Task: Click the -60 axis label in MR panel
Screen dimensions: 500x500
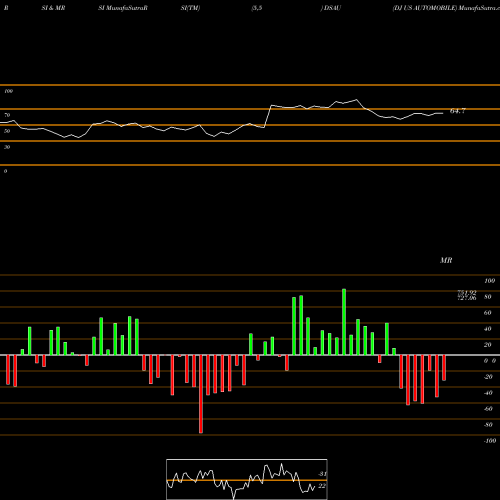Action: [488, 409]
